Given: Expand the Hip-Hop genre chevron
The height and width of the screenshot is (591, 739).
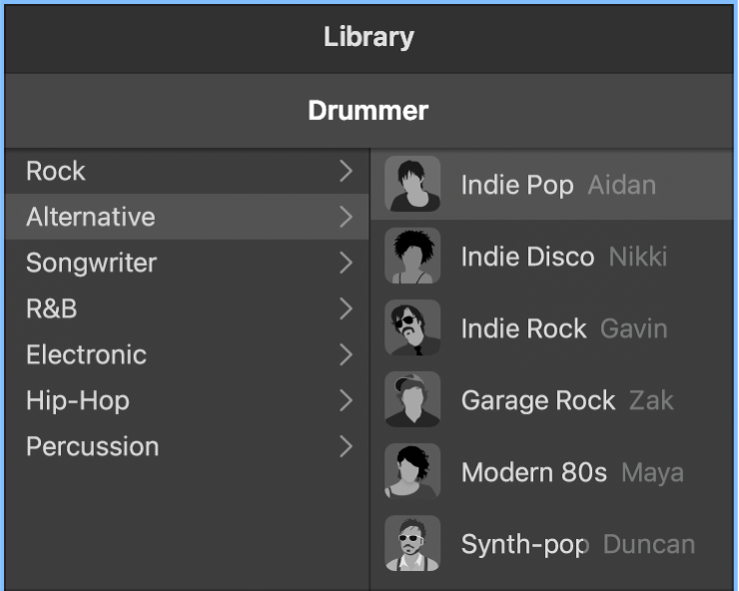Looking at the screenshot, I should [x=346, y=401].
